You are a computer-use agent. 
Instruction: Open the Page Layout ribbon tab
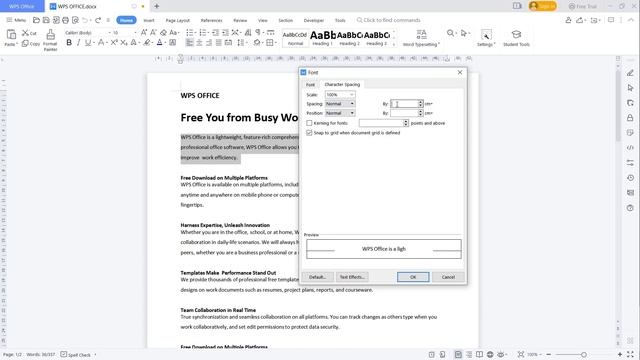178,20
